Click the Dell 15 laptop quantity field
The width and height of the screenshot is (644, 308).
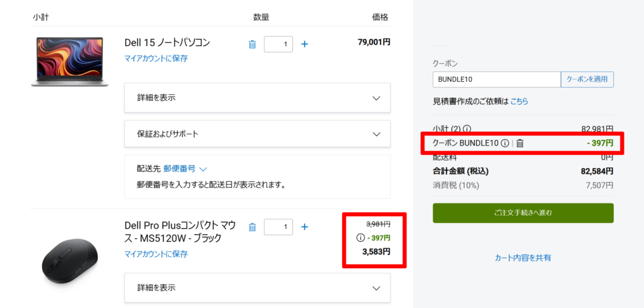278,44
